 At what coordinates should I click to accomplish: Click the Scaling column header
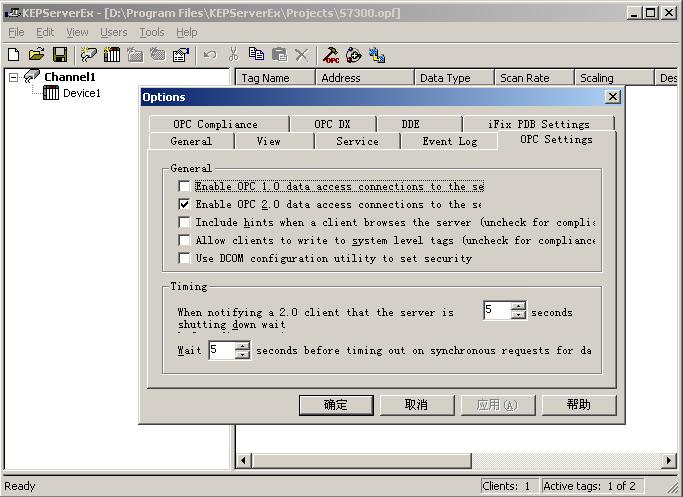(614, 78)
